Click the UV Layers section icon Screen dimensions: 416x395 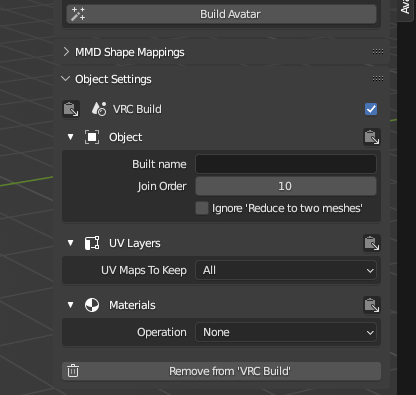click(92, 243)
